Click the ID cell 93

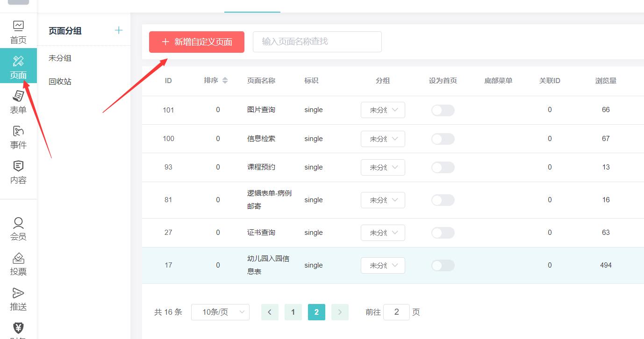(168, 167)
